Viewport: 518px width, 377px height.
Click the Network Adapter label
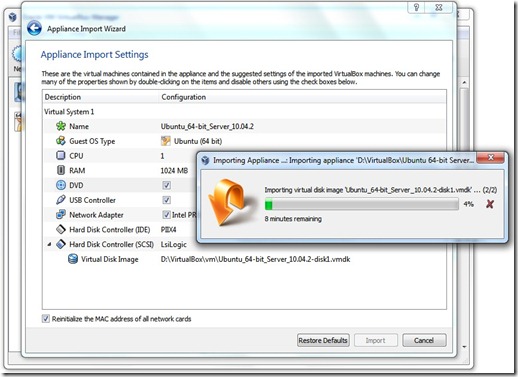pos(96,215)
